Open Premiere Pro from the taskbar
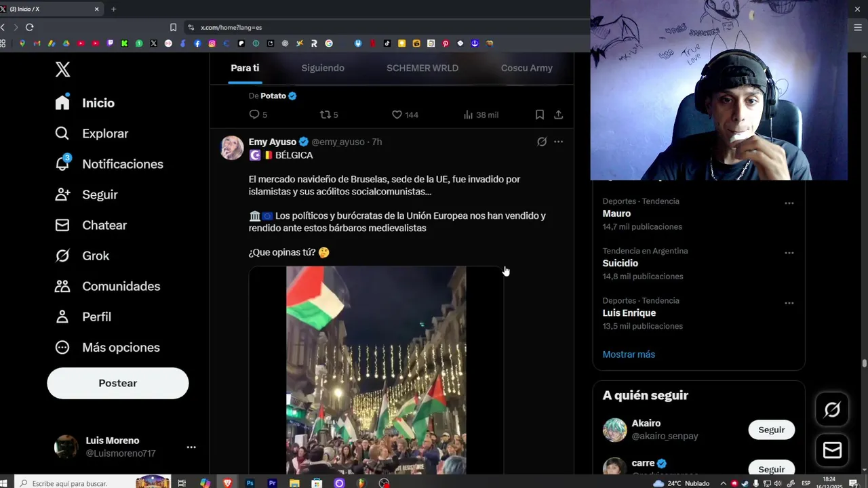 (x=272, y=483)
